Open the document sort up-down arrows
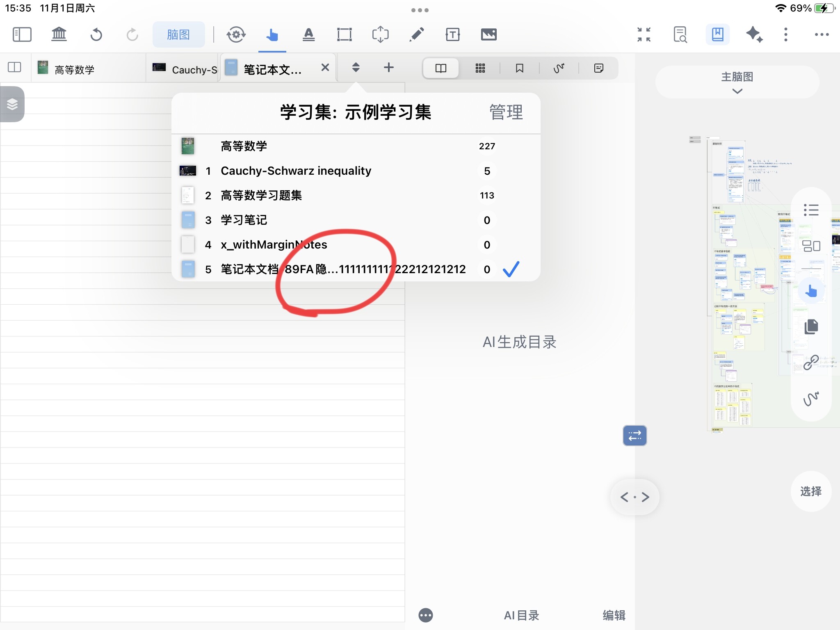Image resolution: width=840 pixels, height=630 pixels. click(356, 68)
